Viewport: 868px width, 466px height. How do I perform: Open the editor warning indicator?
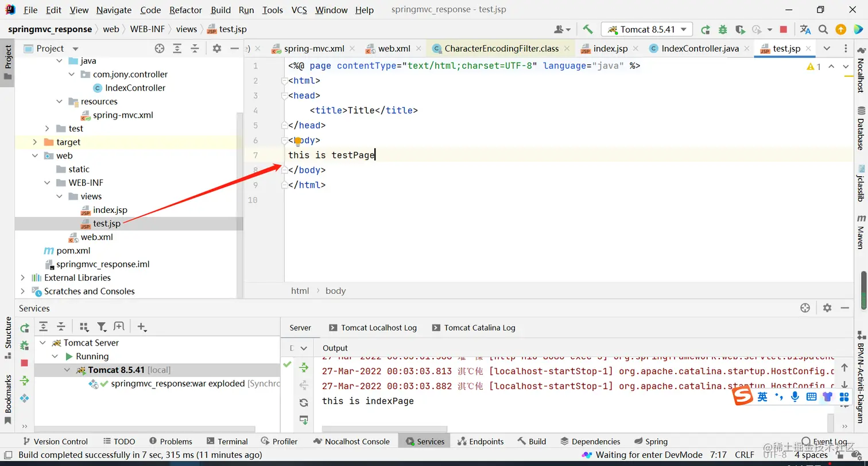(x=814, y=67)
